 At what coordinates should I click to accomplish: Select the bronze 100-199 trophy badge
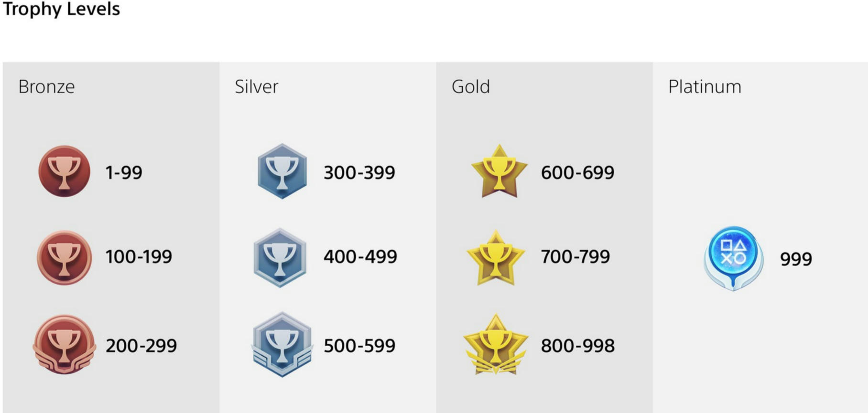(64, 258)
